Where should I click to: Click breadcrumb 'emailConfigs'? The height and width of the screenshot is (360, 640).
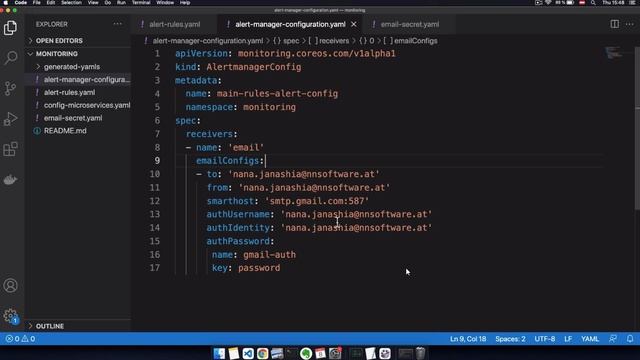pos(416,41)
